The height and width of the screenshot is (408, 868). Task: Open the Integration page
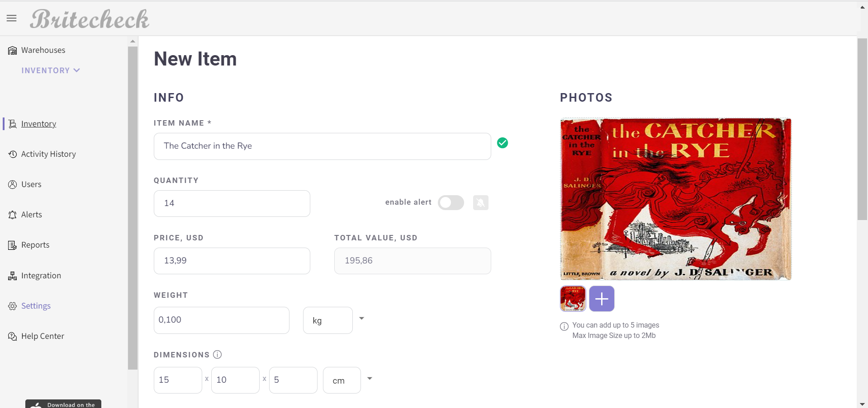click(x=41, y=276)
